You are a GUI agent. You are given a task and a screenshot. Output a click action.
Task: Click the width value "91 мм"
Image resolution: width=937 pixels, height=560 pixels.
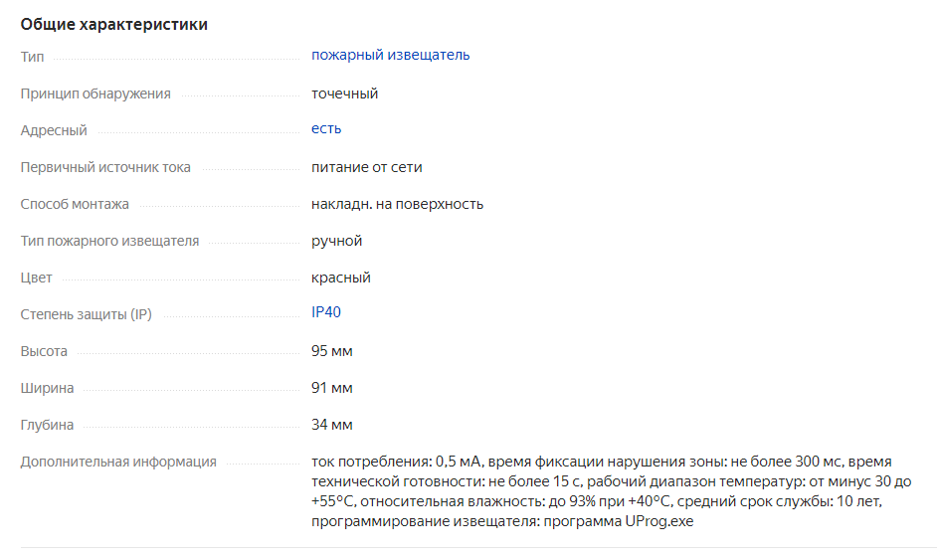coord(332,389)
